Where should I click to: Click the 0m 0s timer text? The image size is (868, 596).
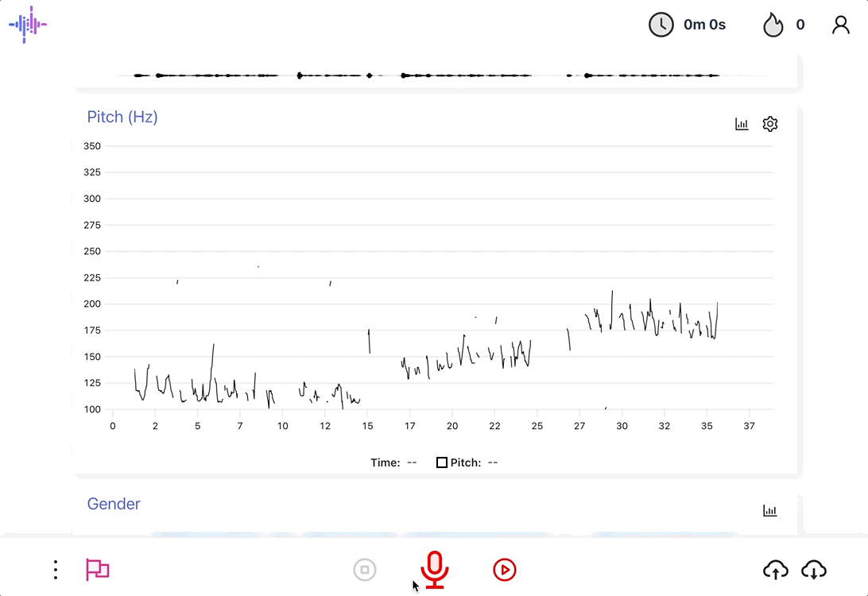[704, 25]
